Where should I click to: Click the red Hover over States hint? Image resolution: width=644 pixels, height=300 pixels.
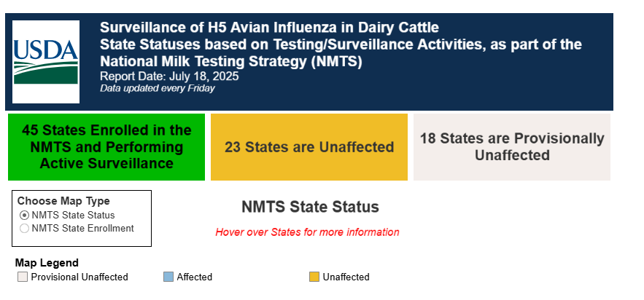pyautogui.click(x=307, y=232)
